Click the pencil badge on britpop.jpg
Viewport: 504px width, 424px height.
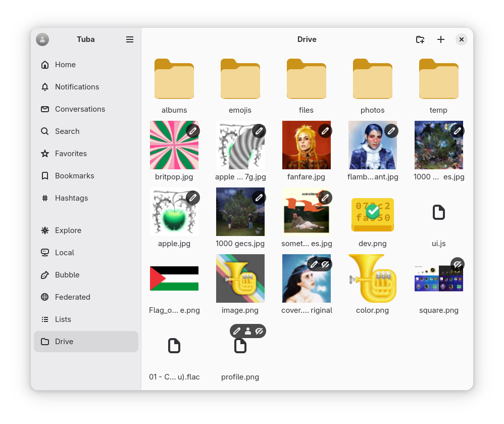(x=192, y=131)
